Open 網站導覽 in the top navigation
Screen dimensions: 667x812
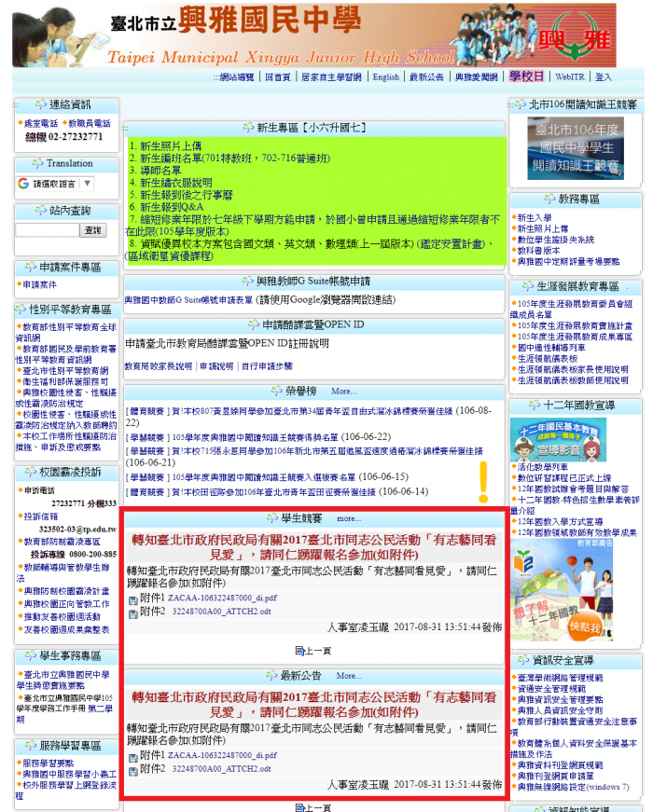click(x=237, y=77)
